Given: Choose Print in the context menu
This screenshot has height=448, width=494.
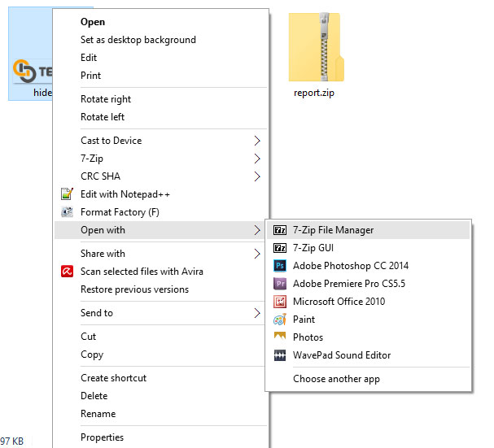Looking at the screenshot, I should [160, 76].
